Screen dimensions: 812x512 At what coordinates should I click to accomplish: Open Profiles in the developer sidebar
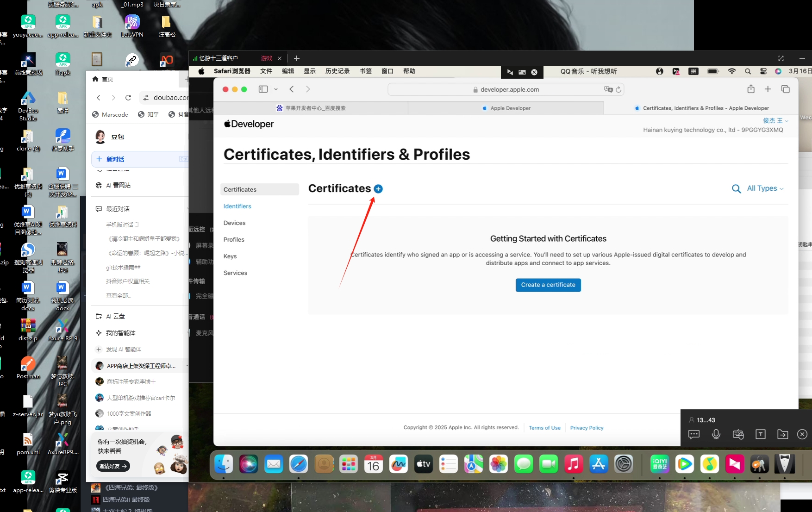click(x=234, y=239)
